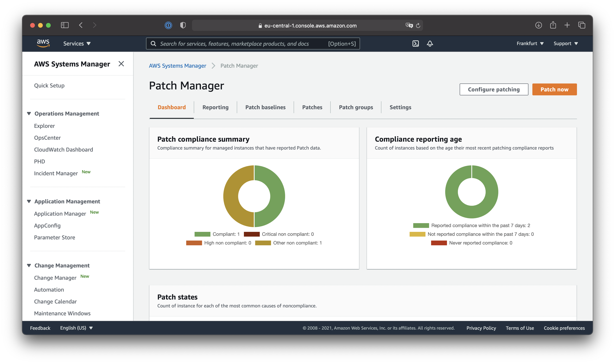Switch to the Patch baselines tab
This screenshot has height=364, width=615.
click(265, 107)
